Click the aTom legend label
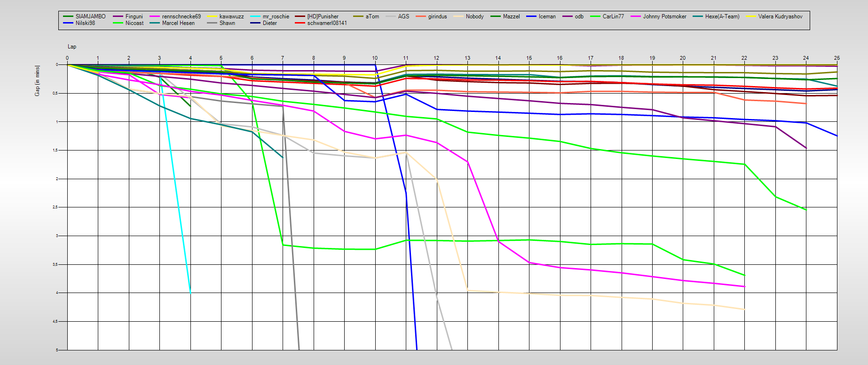Screen dimensions: 868x365 372,16
